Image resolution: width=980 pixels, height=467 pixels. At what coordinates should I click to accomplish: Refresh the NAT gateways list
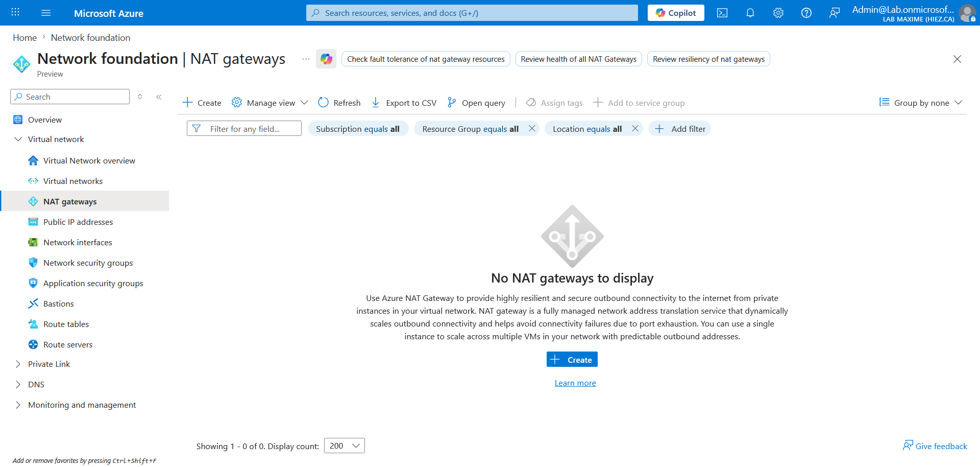click(339, 103)
